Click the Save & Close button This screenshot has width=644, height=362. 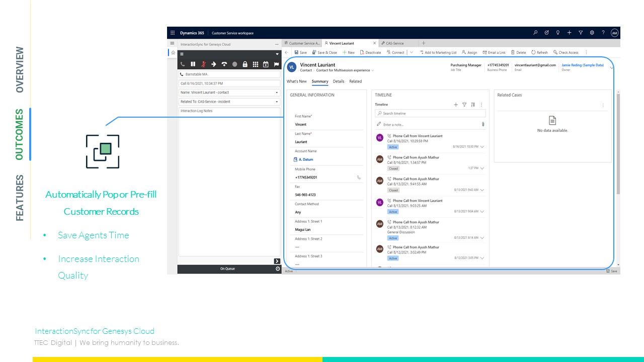[x=325, y=52]
